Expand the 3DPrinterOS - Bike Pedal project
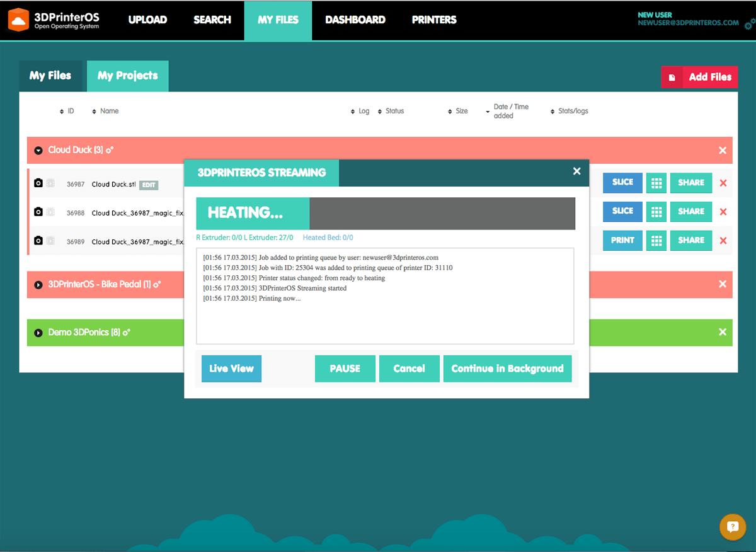This screenshot has height=552, width=756. (38, 284)
